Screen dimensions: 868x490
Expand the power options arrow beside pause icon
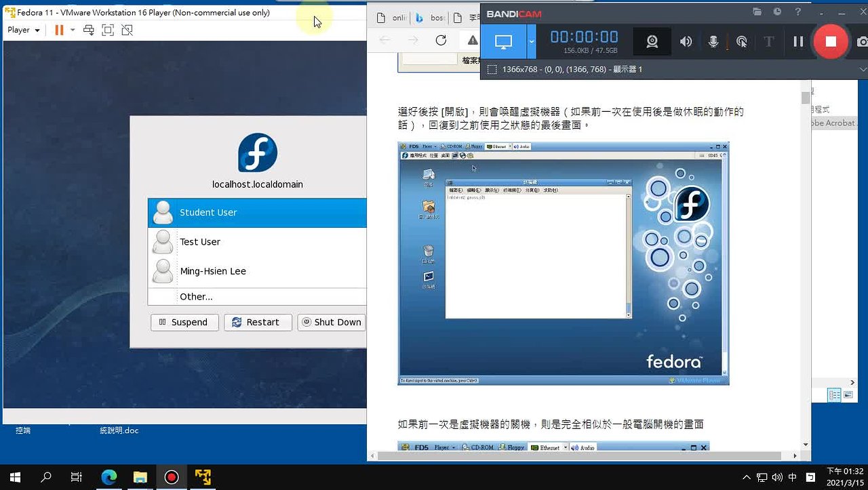pyautogui.click(x=73, y=30)
